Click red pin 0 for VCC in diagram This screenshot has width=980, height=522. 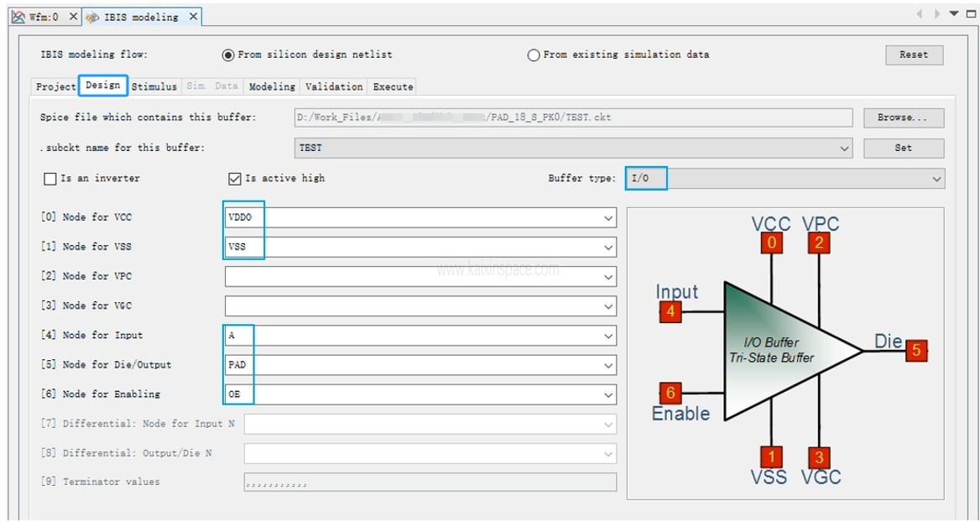point(771,243)
